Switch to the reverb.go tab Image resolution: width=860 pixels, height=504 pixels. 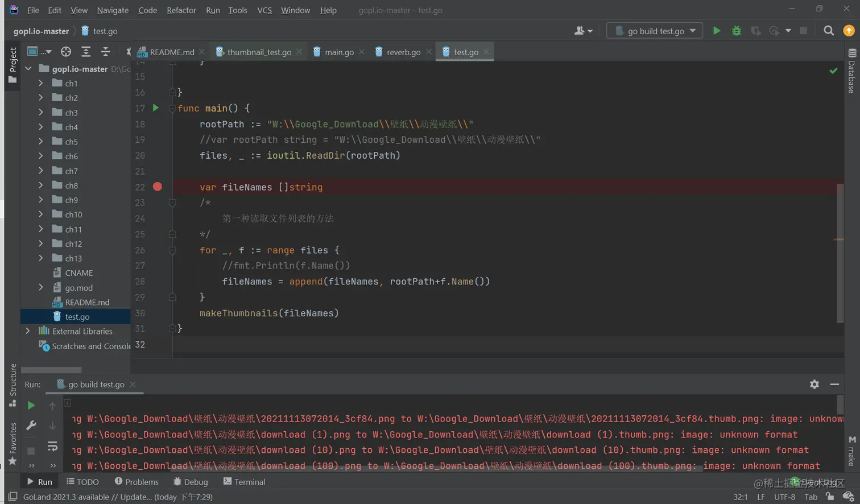pyautogui.click(x=403, y=52)
